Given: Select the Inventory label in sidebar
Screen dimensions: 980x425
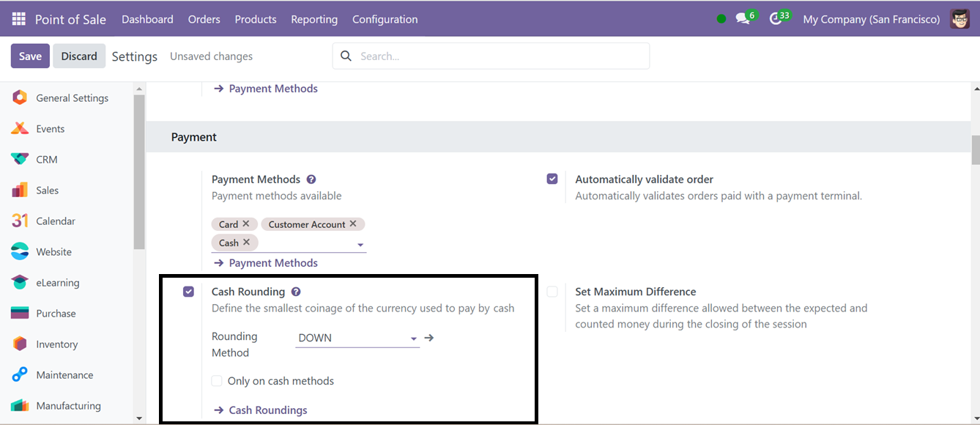Looking at the screenshot, I should [x=56, y=344].
